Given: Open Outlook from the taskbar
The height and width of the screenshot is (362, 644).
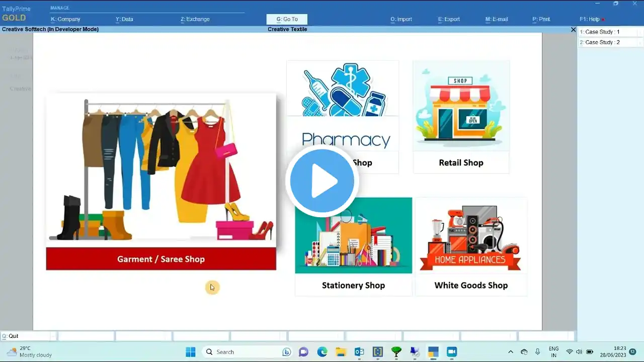Looking at the screenshot, I should click(x=359, y=352).
